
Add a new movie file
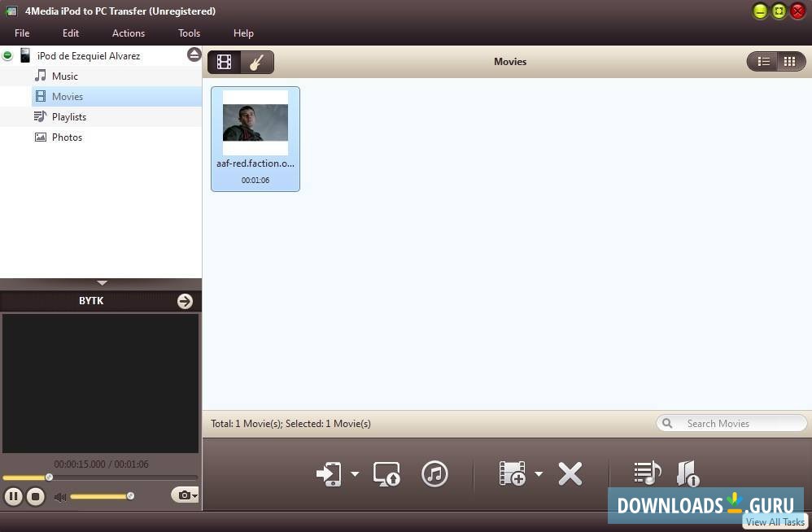511,473
